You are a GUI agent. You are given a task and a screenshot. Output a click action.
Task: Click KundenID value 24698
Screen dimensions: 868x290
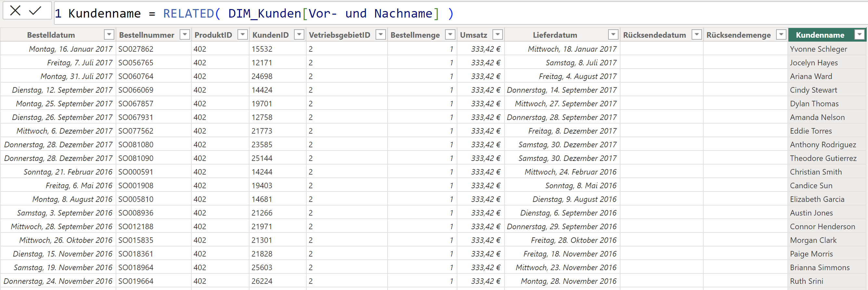coord(262,76)
